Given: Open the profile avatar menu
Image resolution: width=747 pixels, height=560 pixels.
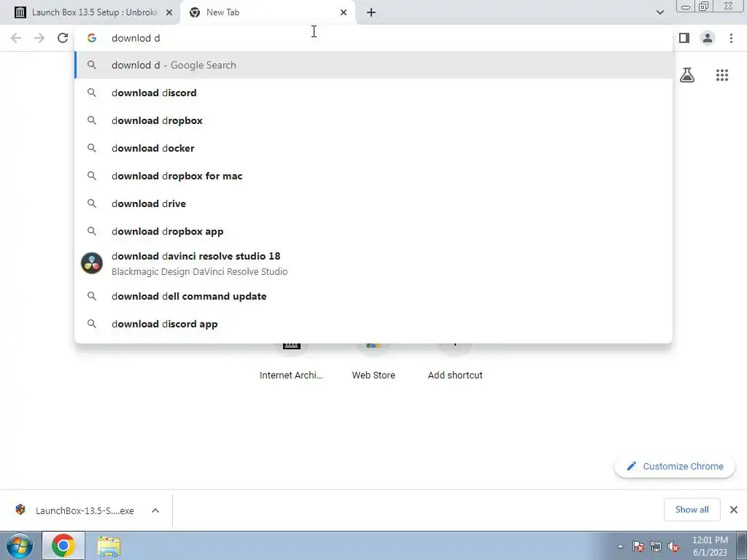Looking at the screenshot, I should (708, 38).
